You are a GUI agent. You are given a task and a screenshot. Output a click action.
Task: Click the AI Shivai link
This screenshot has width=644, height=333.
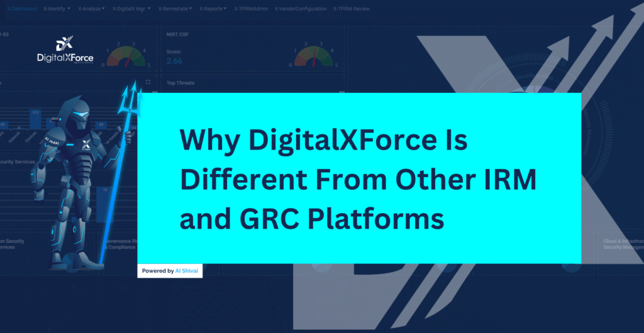[x=187, y=271]
